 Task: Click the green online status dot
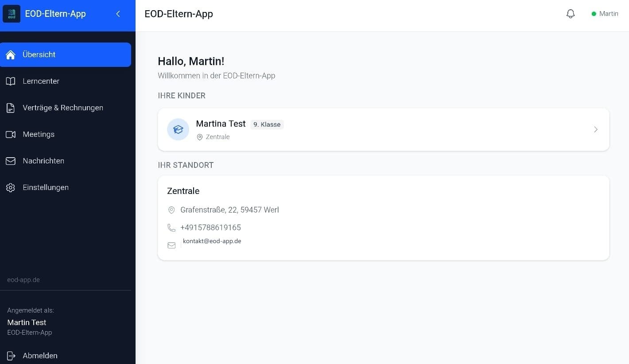594,14
